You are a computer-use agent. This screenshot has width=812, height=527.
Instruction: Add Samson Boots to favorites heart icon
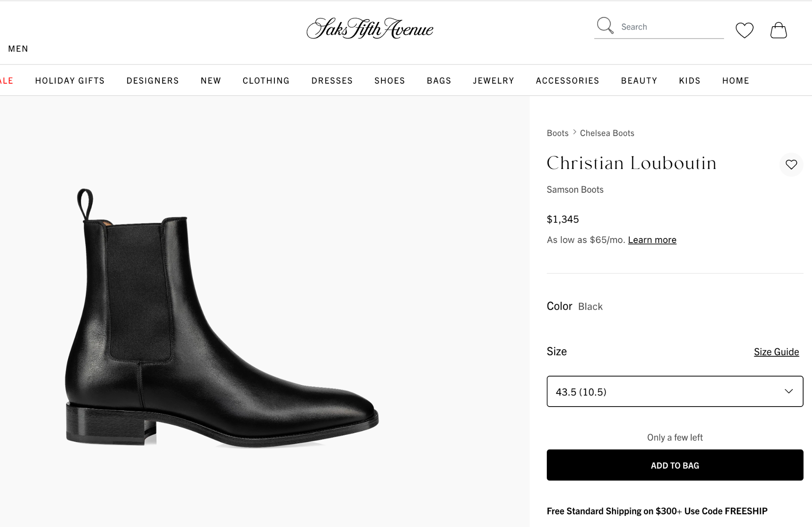[x=791, y=164]
